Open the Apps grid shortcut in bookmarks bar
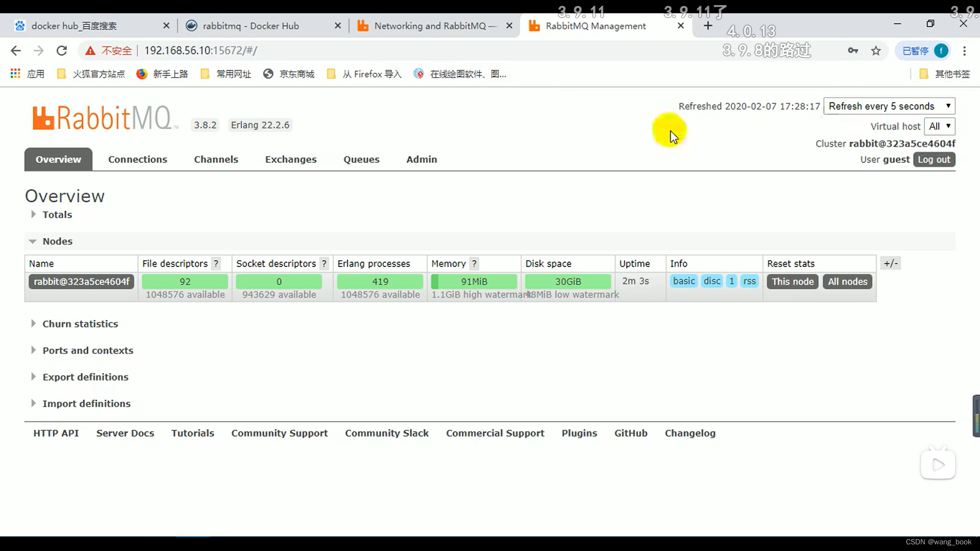The height and width of the screenshot is (551, 980). [28, 74]
